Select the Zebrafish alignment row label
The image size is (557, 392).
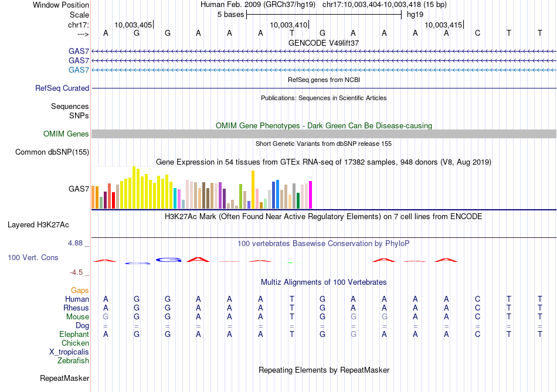click(73, 361)
